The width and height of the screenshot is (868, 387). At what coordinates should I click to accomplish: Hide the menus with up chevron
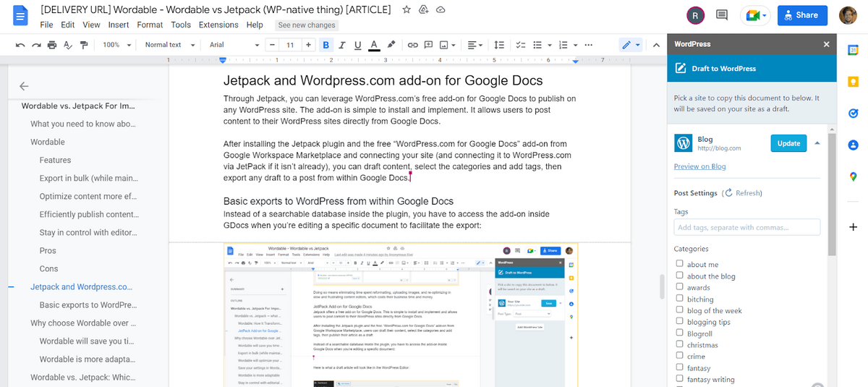pyautogui.click(x=656, y=45)
